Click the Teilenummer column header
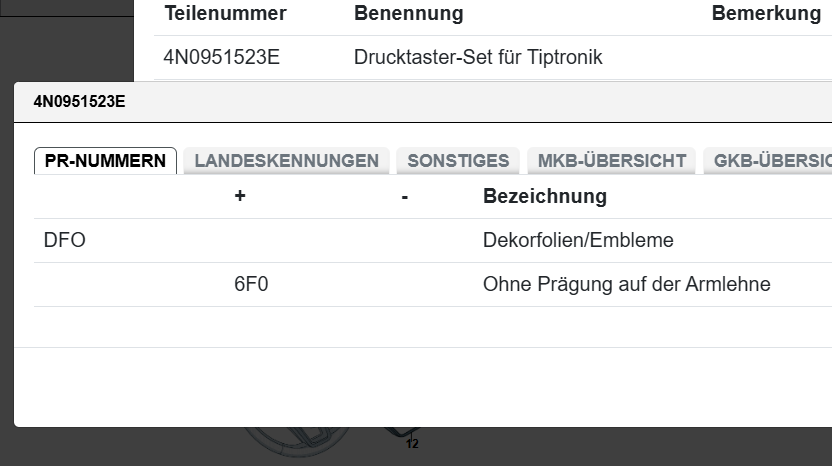Image resolution: width=832 pixels, height=466 pixels. (x=225, y=14)
